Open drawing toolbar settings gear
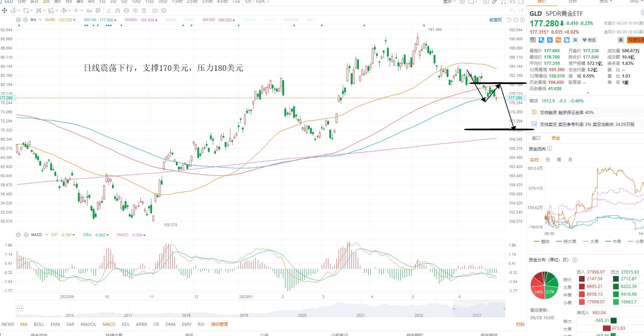The image size is (644, 336). (x=164, y=11)
